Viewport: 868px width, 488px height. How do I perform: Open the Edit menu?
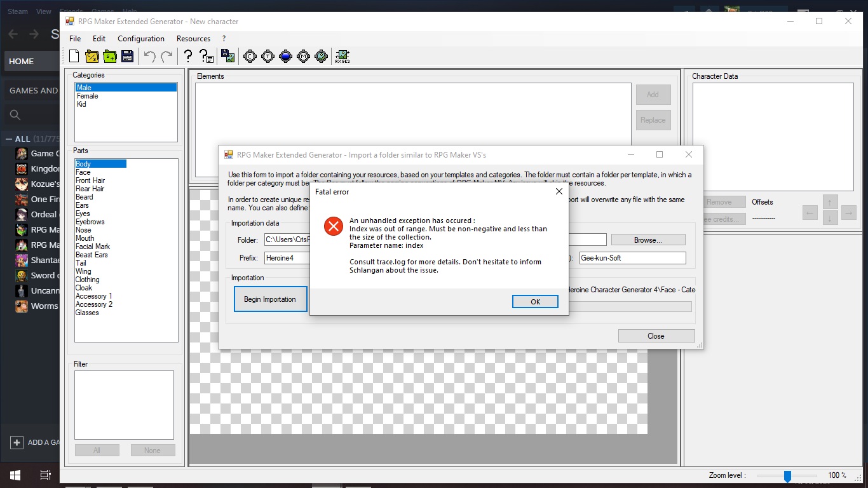pos(98,39)
